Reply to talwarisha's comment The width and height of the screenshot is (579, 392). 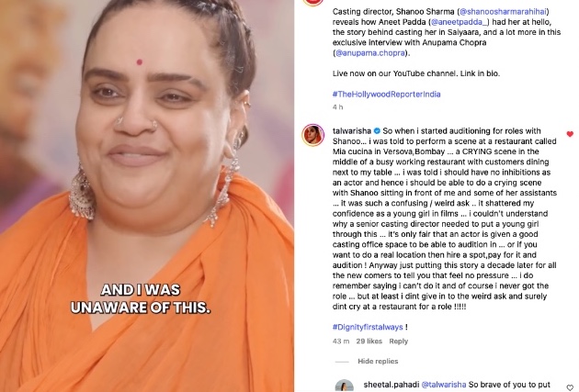pos(399,342)
